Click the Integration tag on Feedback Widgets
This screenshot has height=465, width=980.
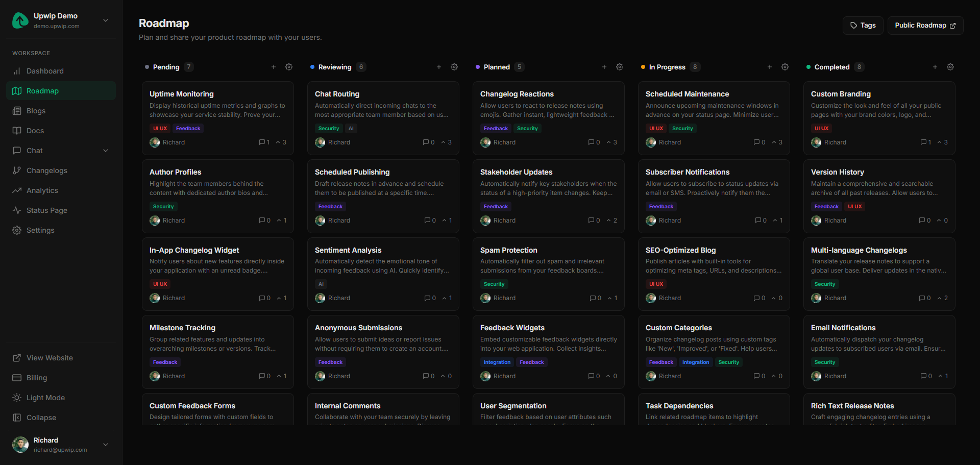coord(497,362)
